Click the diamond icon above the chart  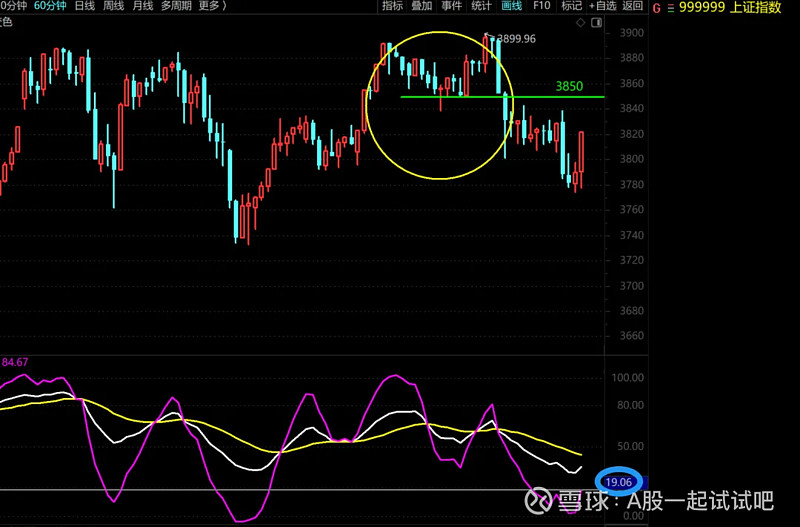(x=580, y=22)
